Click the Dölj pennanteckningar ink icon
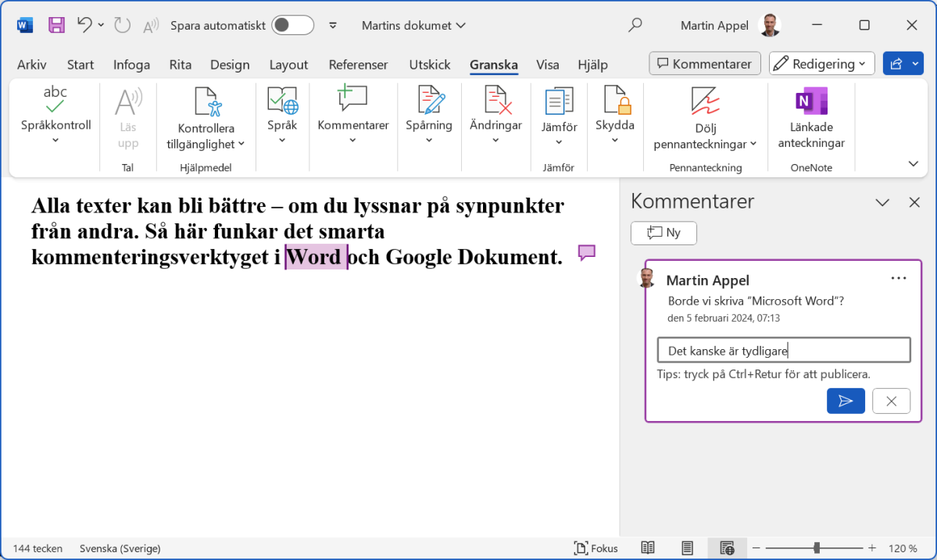937x560 pixels. [705, 102]
